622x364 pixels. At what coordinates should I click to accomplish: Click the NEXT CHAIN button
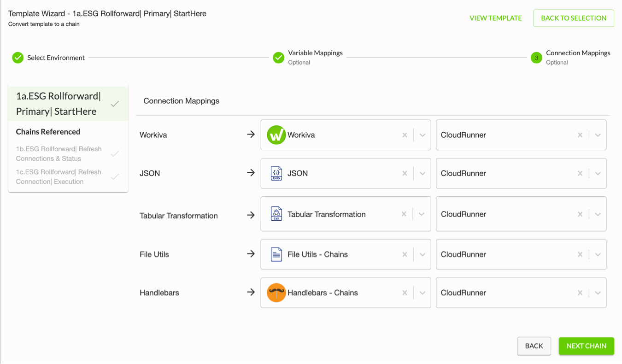coord(586,346)
